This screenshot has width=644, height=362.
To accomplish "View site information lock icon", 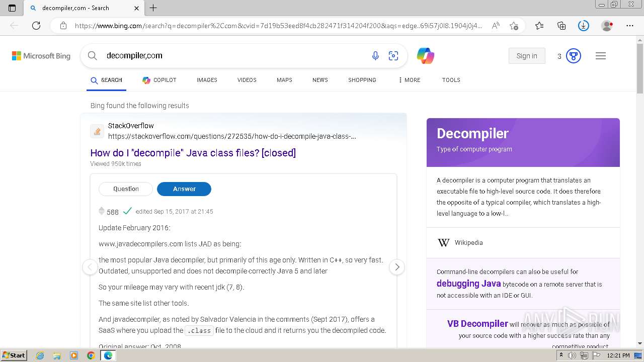I will click(63, 26).
